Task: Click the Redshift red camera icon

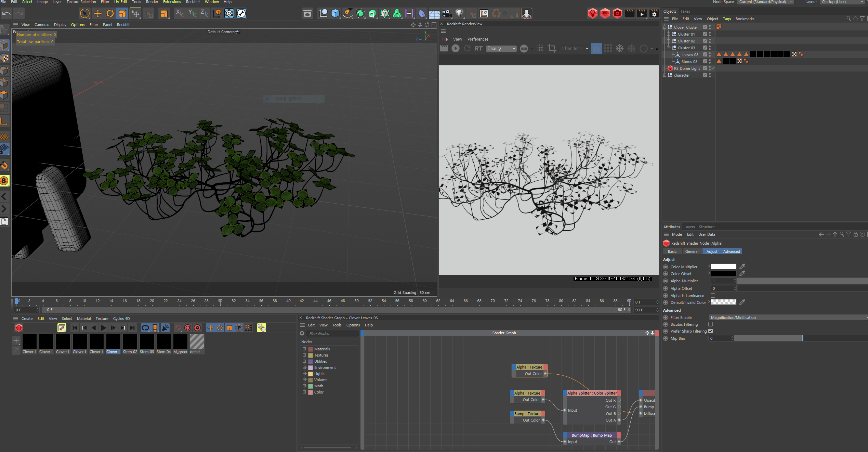Action: (617, 13)
